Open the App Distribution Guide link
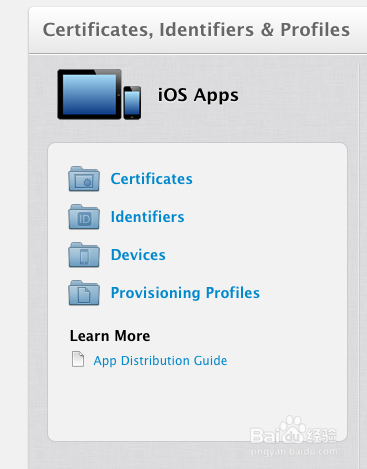The width and height of the screenshot is (367, 469). tap(160, 361)
